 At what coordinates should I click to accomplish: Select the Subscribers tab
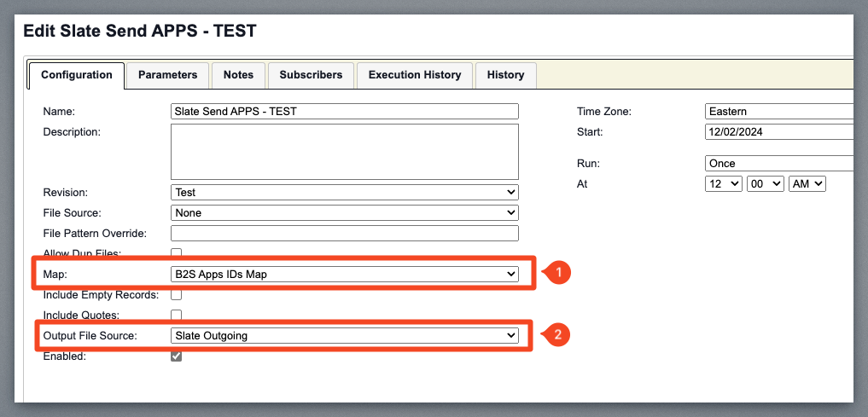pyautogui.click(x=311, y=75)
